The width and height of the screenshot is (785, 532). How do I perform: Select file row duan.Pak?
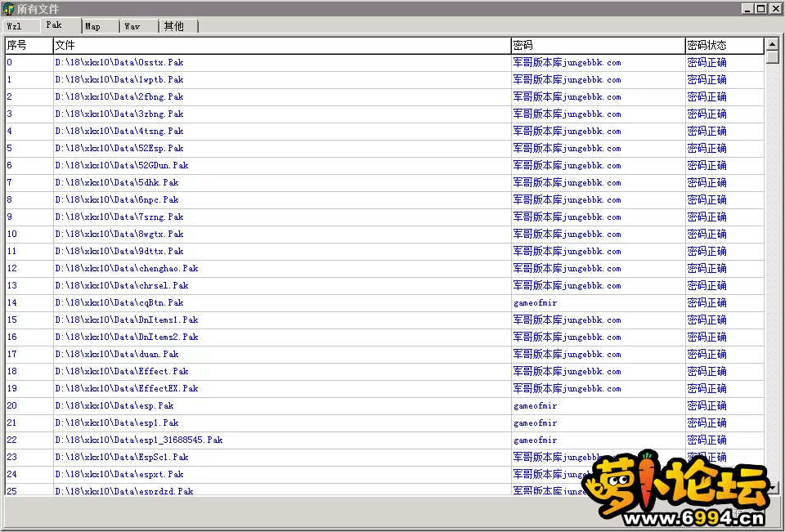tap(384, 355)
